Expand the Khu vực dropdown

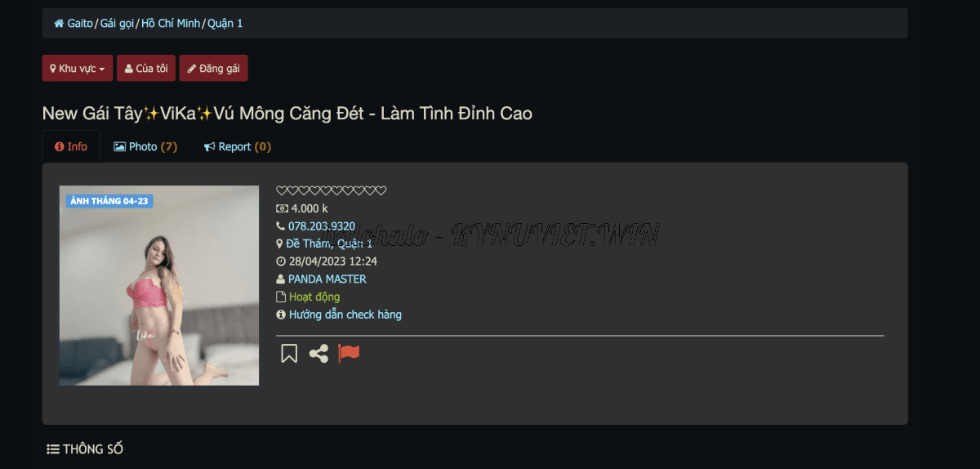click(78, 69)
